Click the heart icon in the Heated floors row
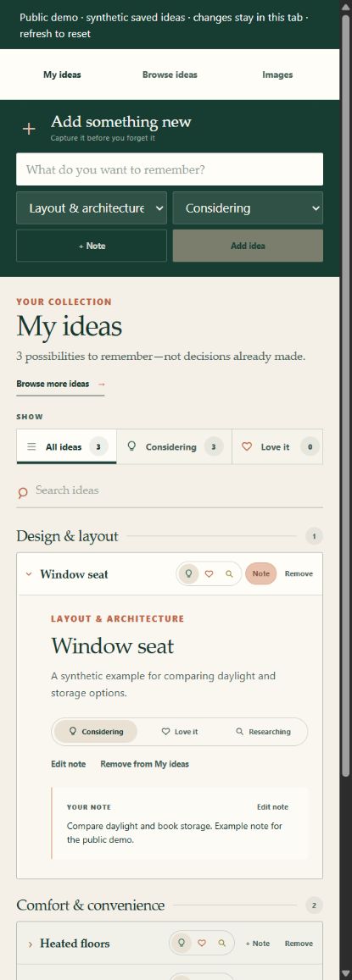 [202, 943]
